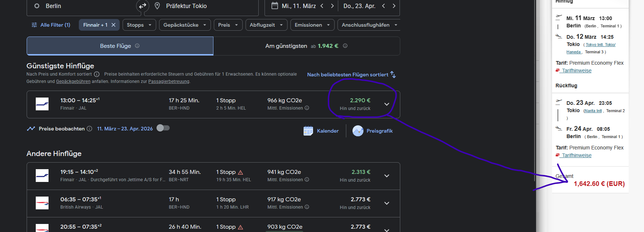The image size is (644, 232).
Task: Swap origin and destination fields
Action: tap(143, 6)
